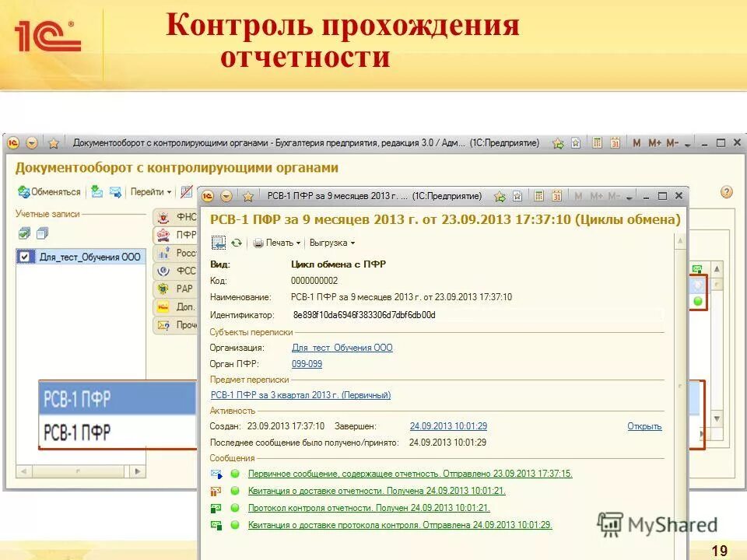Click the check all accounts icon
Image resolution: width=747 pixels, height=560 pixels.
[x=24, y=233]
